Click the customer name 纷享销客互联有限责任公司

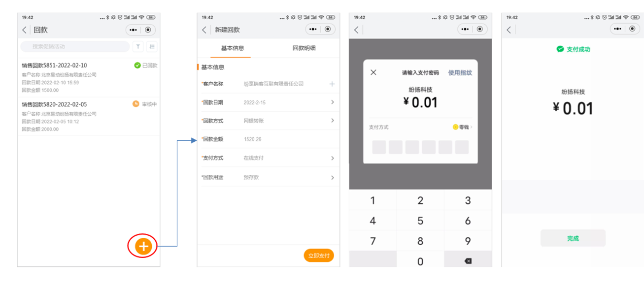tap(273, 84)
